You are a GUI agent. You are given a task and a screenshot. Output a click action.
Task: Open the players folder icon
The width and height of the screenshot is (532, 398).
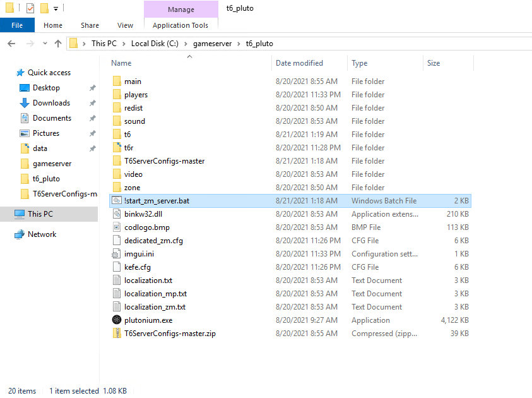[x=116, y=95]
